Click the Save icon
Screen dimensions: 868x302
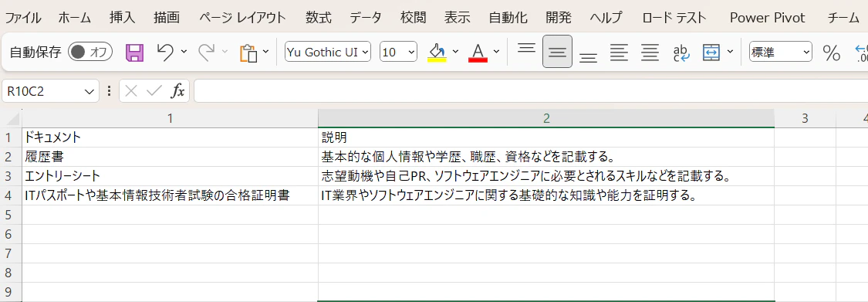pyautogui.click(x=134, y=52)
